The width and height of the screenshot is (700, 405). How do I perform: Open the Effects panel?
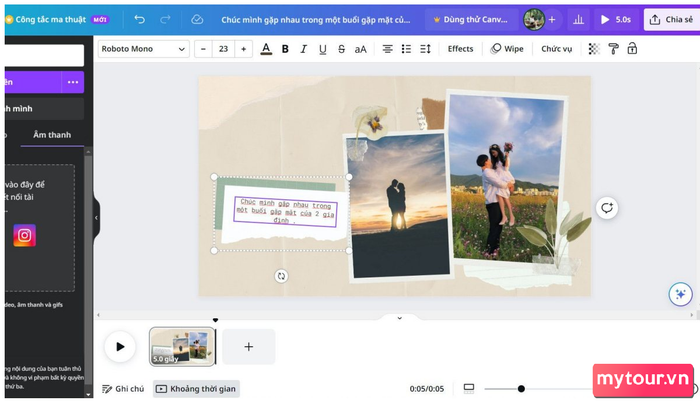[460, 49]
